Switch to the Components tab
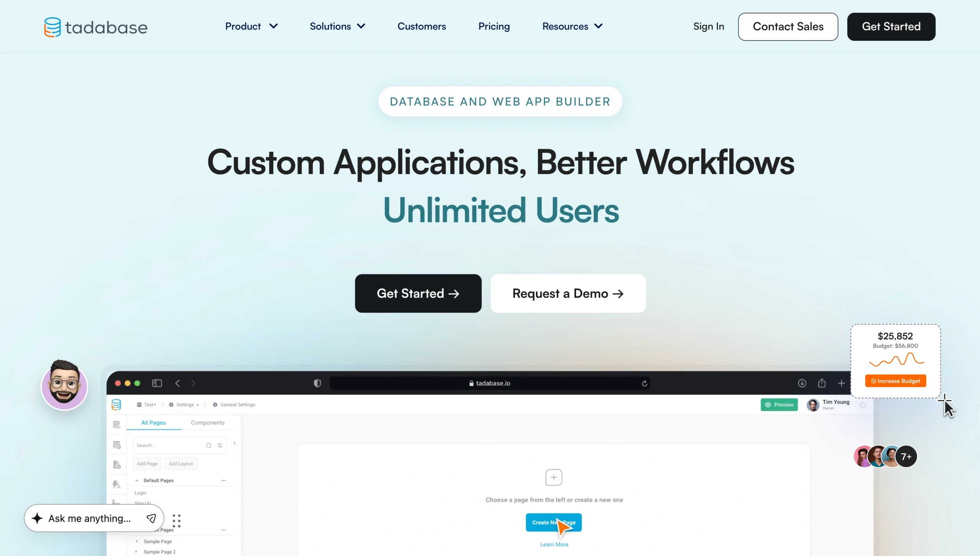The width and height of the screenshot is (980, 556). coord(207,423)
